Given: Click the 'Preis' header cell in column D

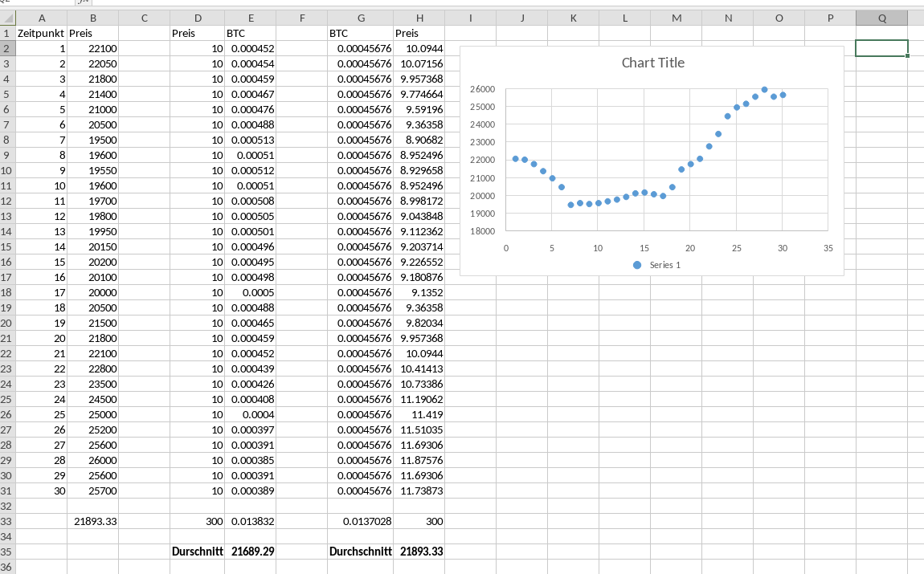Looking at the screenshot, I should 198,33.
